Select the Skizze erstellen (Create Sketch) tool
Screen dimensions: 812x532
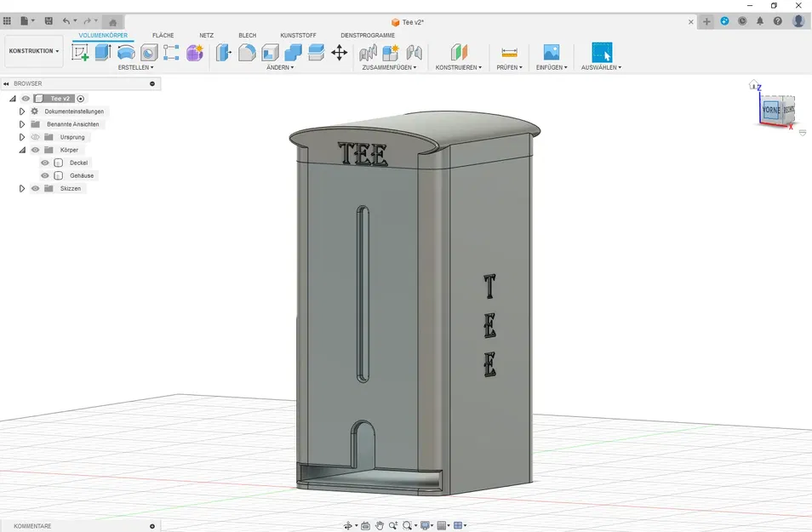coord(78,53)
